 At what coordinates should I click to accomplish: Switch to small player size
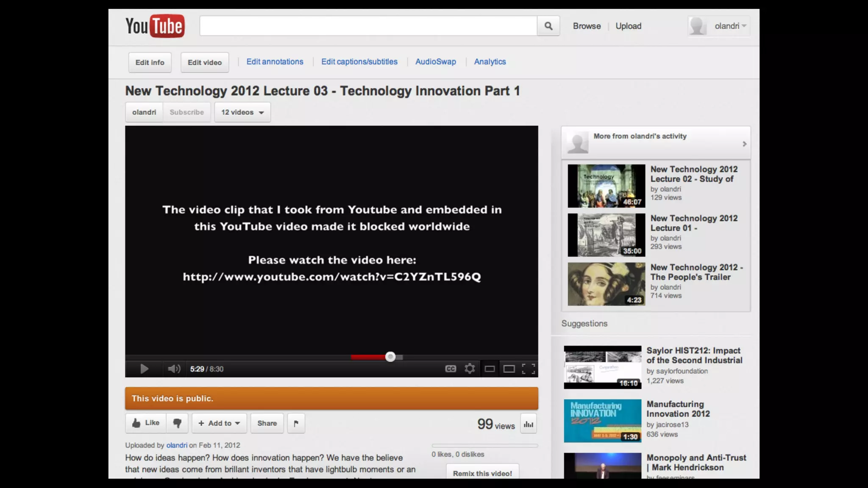pos(490,369)
